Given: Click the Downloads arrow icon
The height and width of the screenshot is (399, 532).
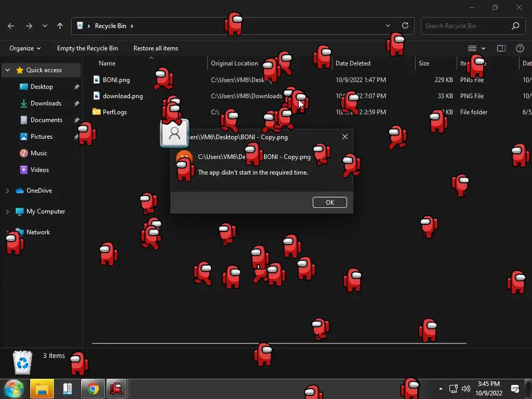Looking at the screenshot, I should (24, 103).
